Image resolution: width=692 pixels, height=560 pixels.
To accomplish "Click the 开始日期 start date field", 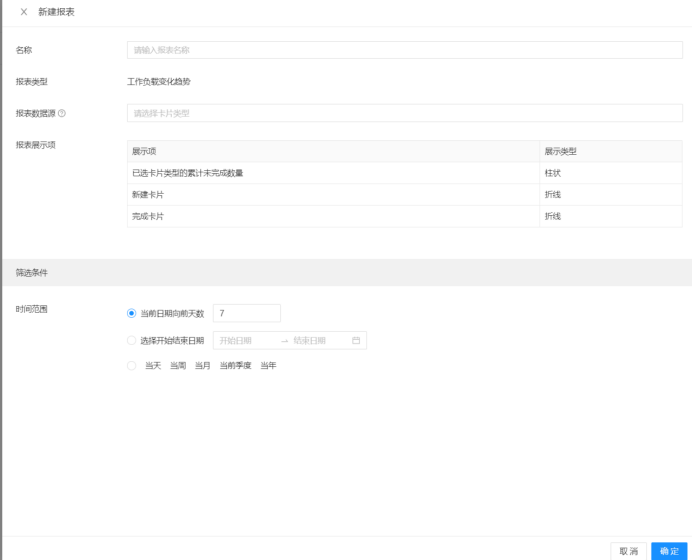I will [245, 341].
